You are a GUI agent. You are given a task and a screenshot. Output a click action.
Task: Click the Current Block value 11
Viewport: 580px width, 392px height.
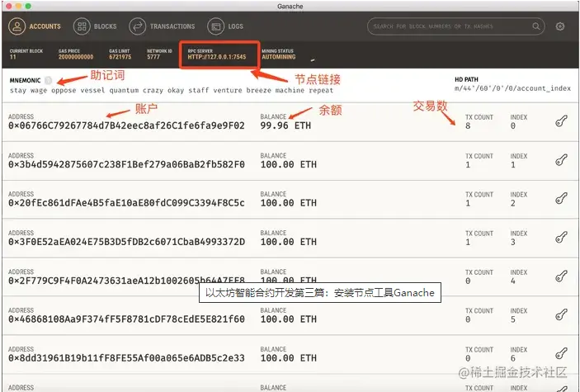click(12, 57)
